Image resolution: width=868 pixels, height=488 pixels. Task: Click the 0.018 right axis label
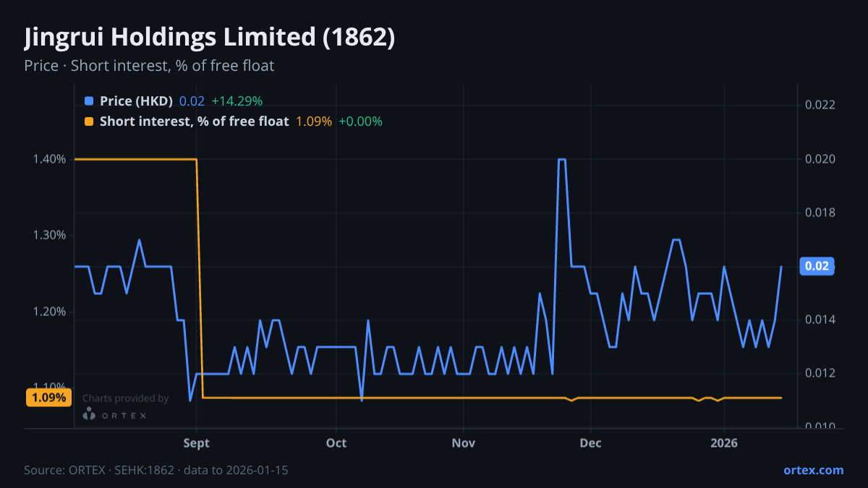click(820, 213)
